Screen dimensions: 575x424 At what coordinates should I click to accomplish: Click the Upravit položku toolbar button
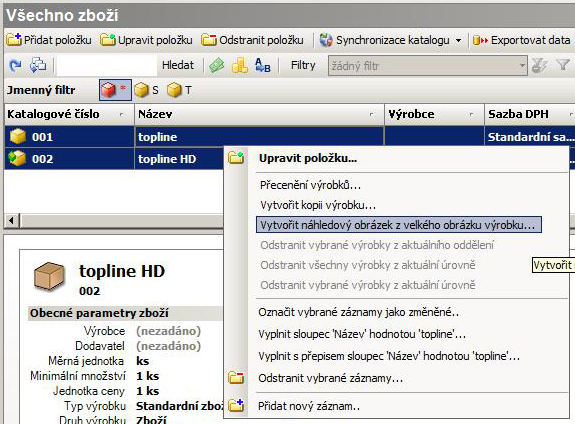click(146, 40)
